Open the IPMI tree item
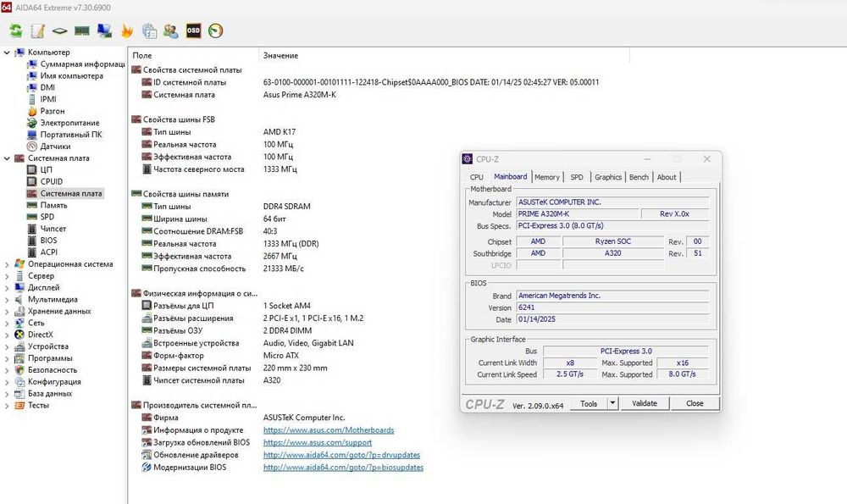Screen dimensions: 847x504 pyautogui.click(x=48, y=99)
